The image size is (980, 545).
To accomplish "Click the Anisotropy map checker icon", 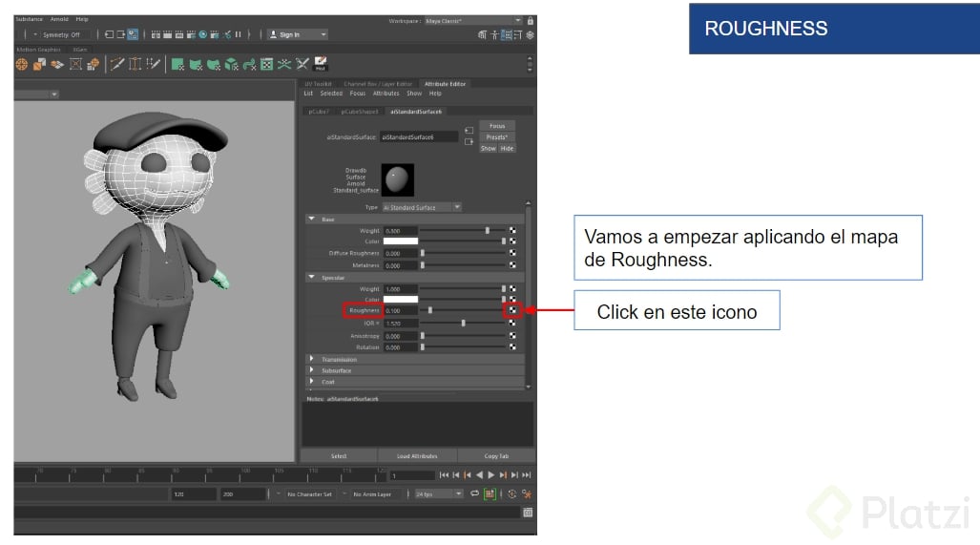I will [x=512, y=336].
